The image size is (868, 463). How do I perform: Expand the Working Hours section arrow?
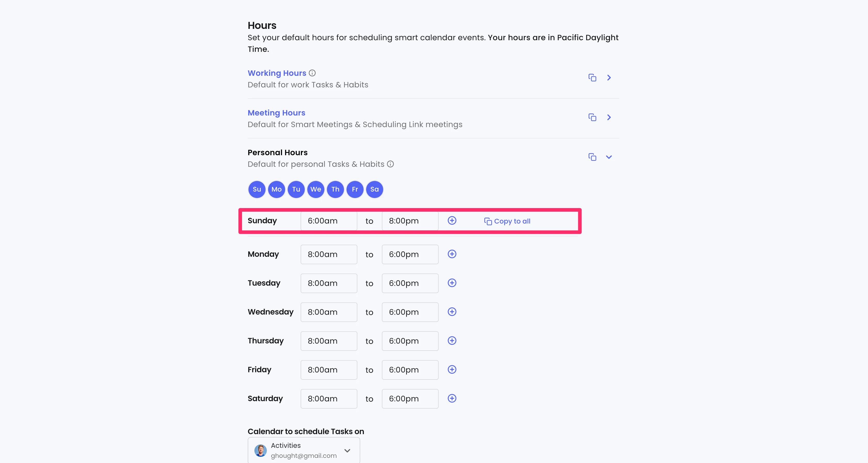click(x=609, y=78)
